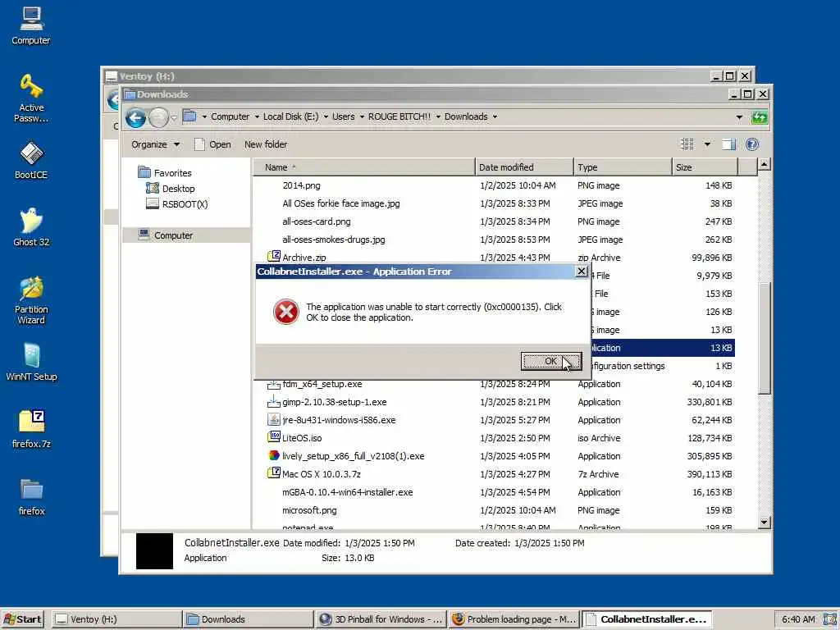Switch to Problem loading page taskbar button
Viewport: 840px width, 630px height.
click(514, 619)
